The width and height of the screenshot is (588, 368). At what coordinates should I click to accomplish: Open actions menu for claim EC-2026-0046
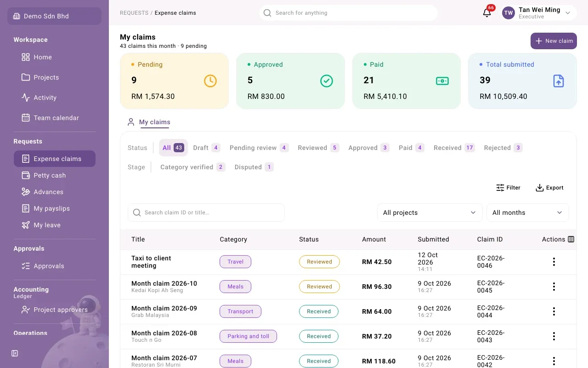(554, 262)
